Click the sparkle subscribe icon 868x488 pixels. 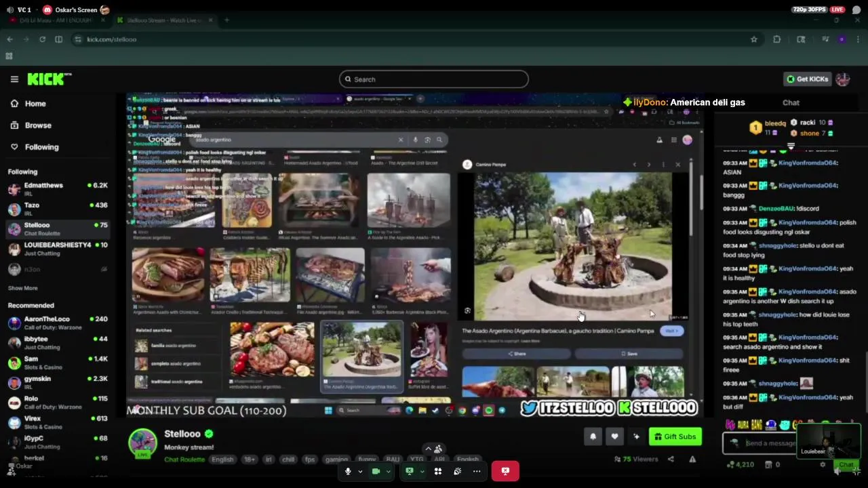coord(636,436)
